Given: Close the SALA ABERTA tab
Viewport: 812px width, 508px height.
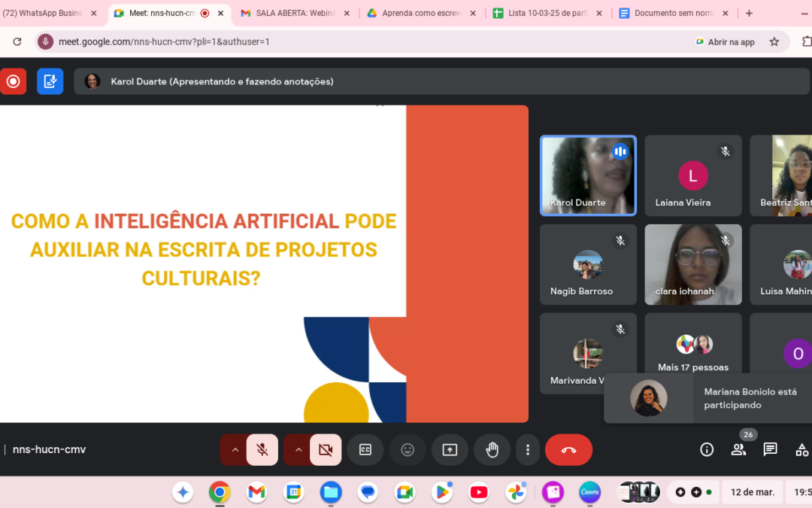Looking at the screenshot, I should pyautogui.click(x=347, y=13).
